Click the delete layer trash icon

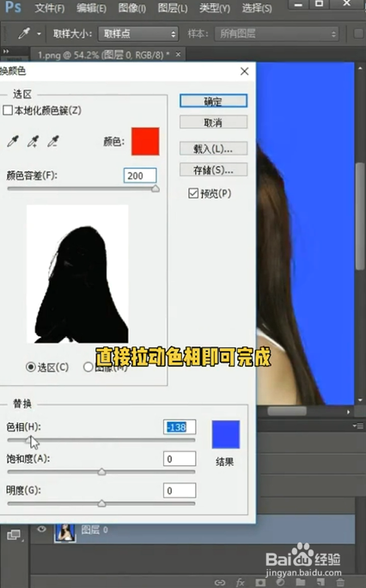click(x=340, y=582)
